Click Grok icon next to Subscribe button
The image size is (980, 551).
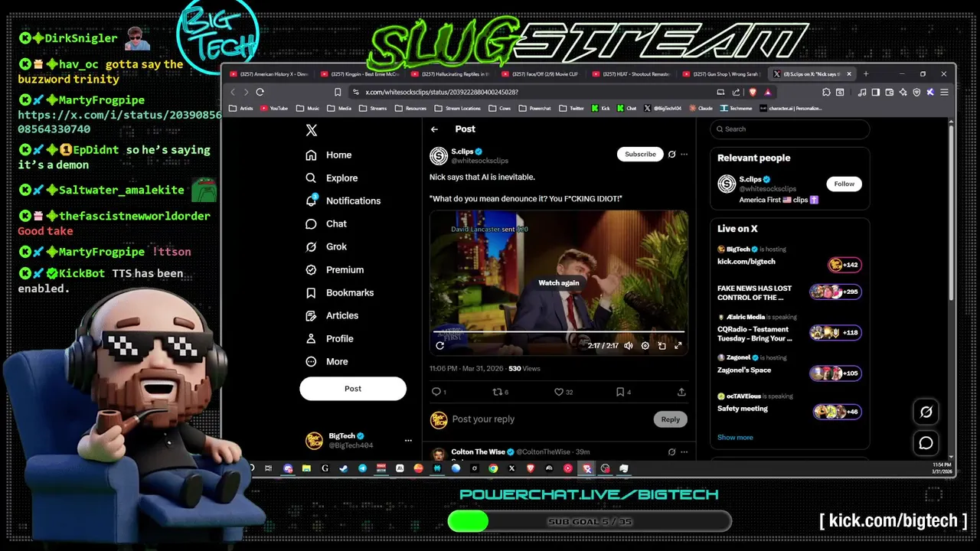pos(671,154)
